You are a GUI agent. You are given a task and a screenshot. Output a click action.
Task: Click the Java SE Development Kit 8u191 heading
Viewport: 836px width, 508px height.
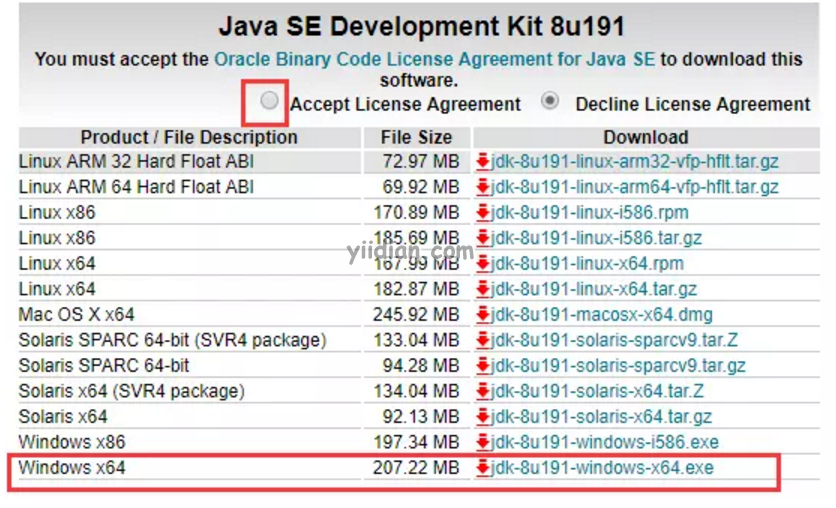tap(421, 26)
